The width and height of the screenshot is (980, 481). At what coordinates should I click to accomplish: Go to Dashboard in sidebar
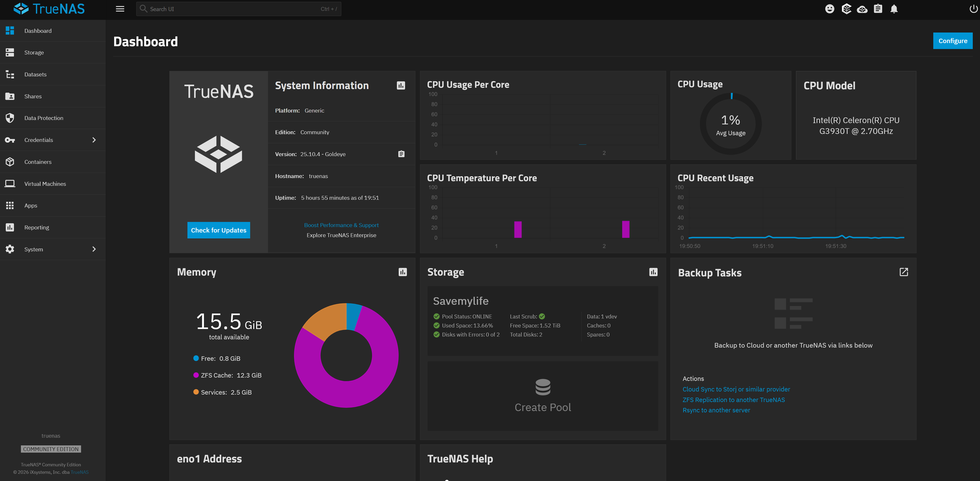pos(53,31)
